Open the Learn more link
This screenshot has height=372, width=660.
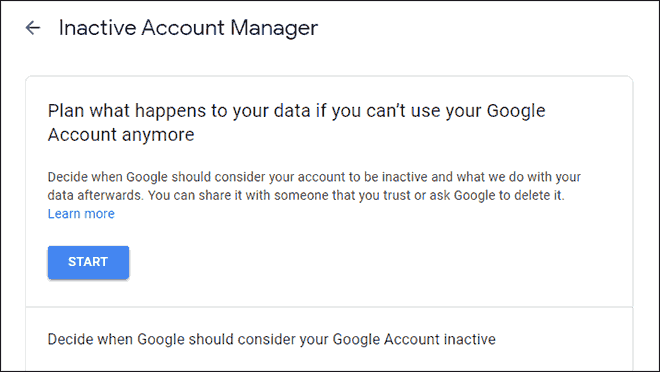click(81, 214)
